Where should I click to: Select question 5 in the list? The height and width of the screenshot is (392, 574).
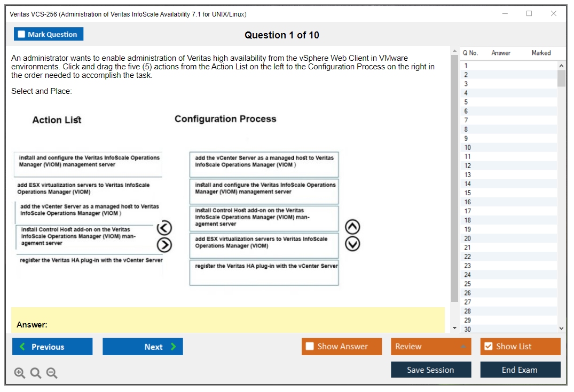pyautogui.click(x=466, y=102)
